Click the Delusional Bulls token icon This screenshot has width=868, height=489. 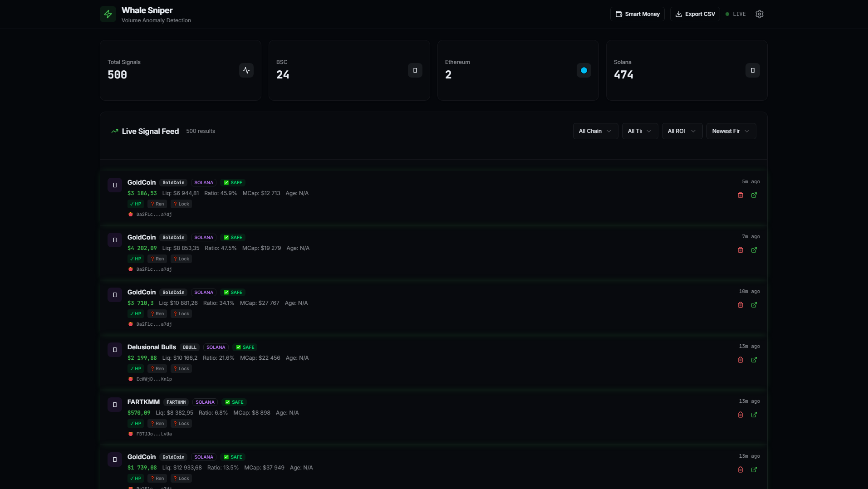point(115,350)
